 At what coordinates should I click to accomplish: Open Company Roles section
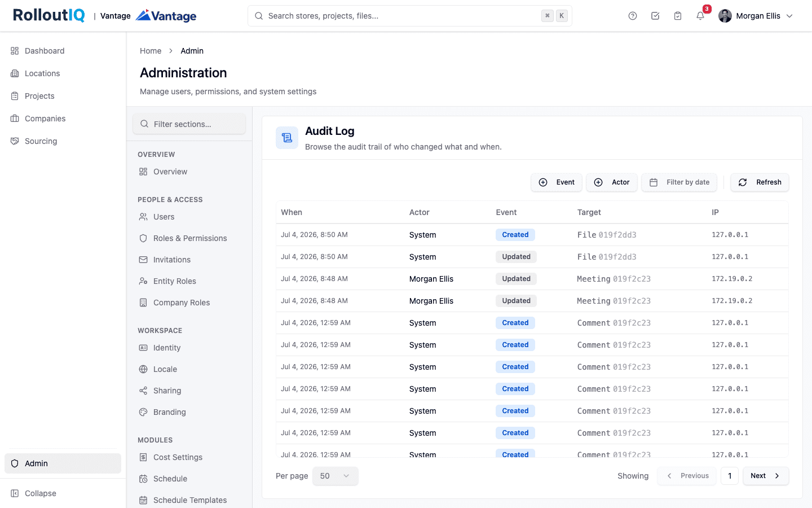tap(189, 303)
